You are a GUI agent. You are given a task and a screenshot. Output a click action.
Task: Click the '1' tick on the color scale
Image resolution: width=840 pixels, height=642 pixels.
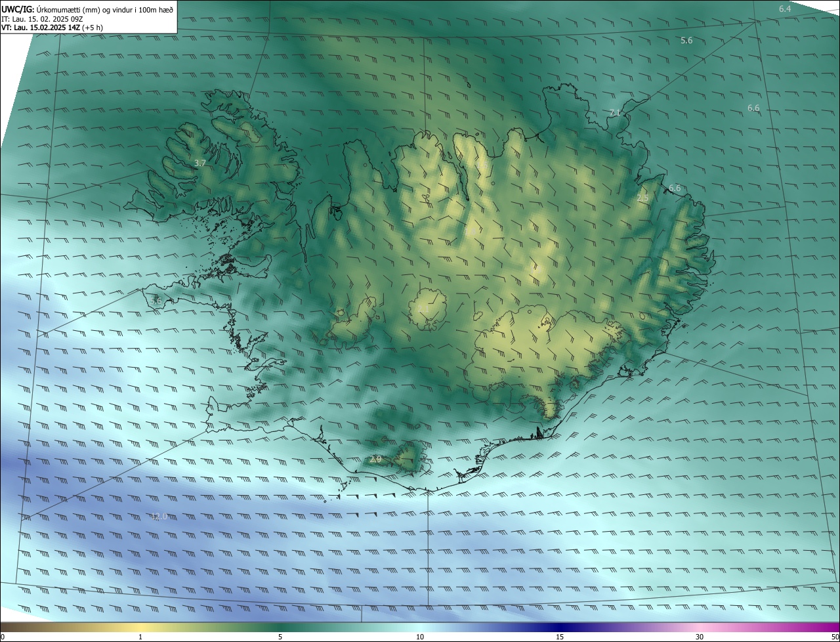tap(140, 637)
